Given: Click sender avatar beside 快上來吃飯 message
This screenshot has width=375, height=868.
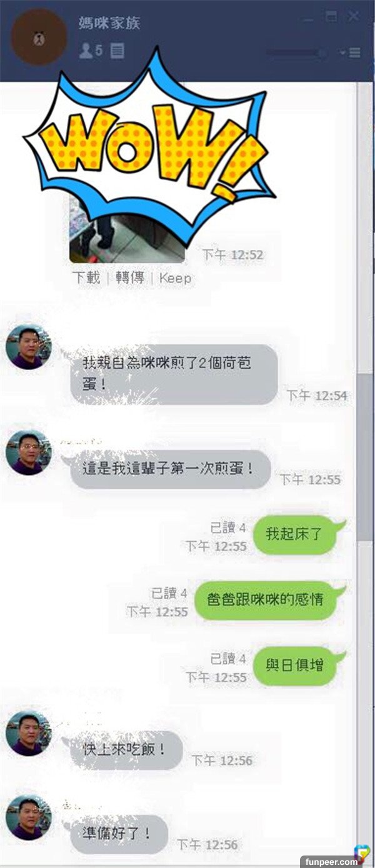Looking at the screenshot, I should tap(28, 733).
